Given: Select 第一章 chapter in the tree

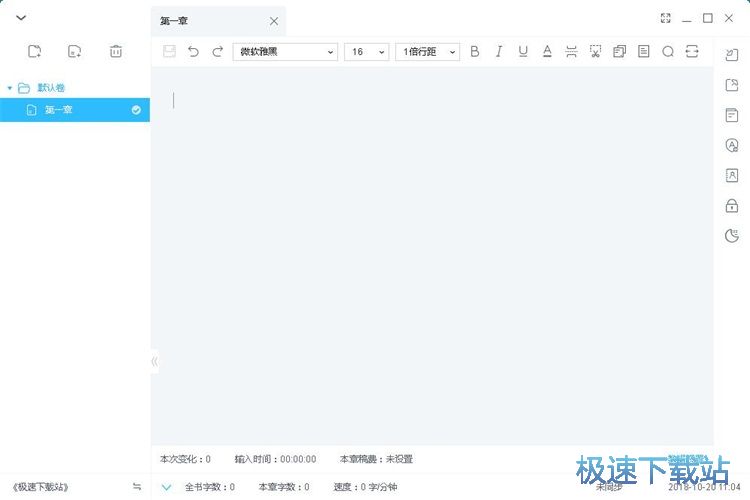Looking at the screenshot, I should [x=58, y=110].
